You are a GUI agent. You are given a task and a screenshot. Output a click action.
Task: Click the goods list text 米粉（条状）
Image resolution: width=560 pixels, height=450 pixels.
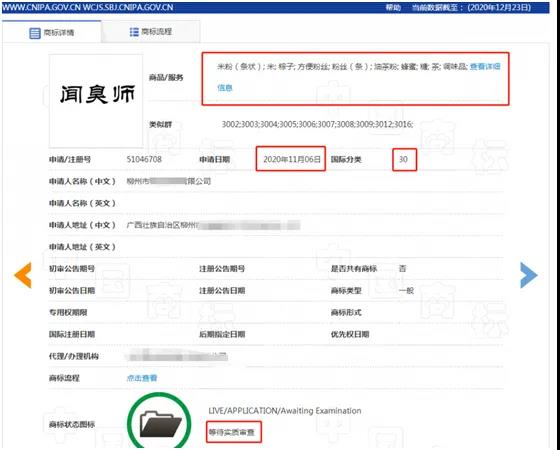point(240,66)
